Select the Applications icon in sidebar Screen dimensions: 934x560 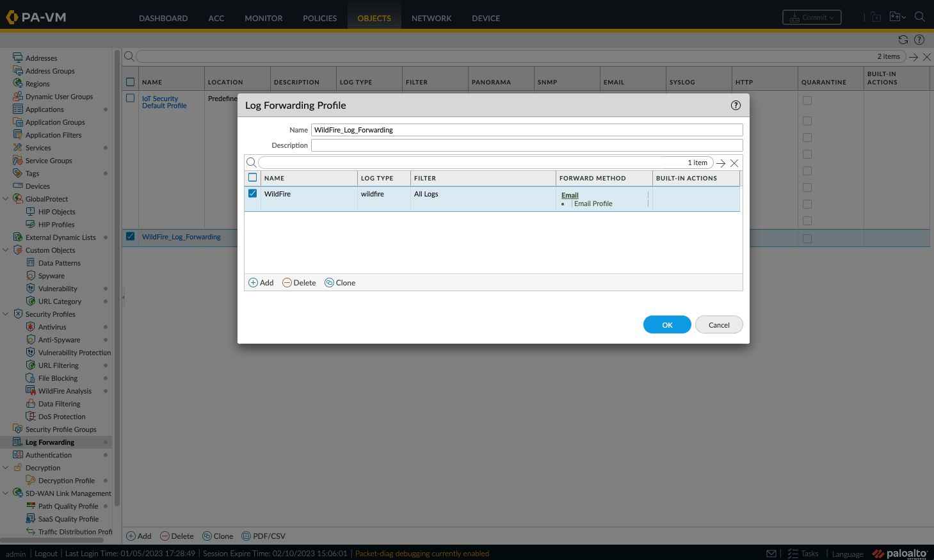[18, 109]
